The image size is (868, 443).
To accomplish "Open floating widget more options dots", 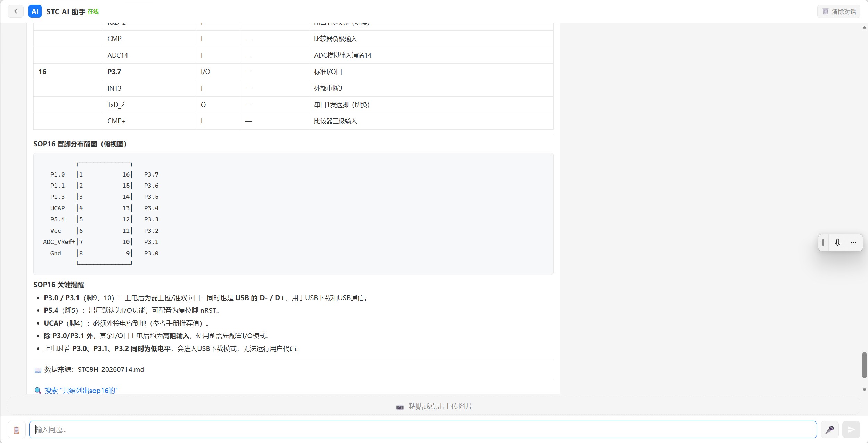I will [853, 243].
